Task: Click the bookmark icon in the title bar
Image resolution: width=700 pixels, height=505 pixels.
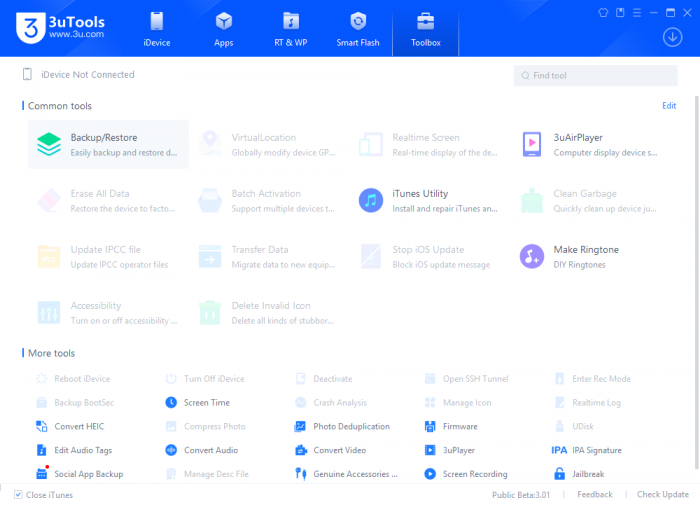Action: [x=620, y=13]
